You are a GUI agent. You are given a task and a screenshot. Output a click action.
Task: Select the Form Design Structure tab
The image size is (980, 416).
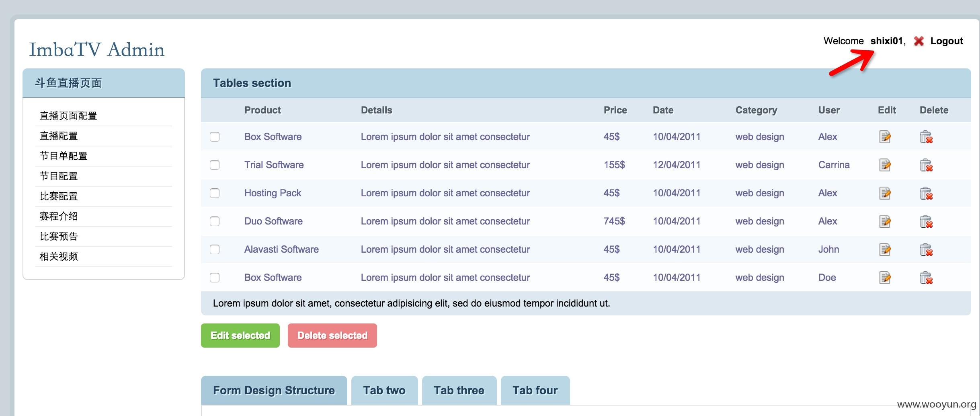274,390
